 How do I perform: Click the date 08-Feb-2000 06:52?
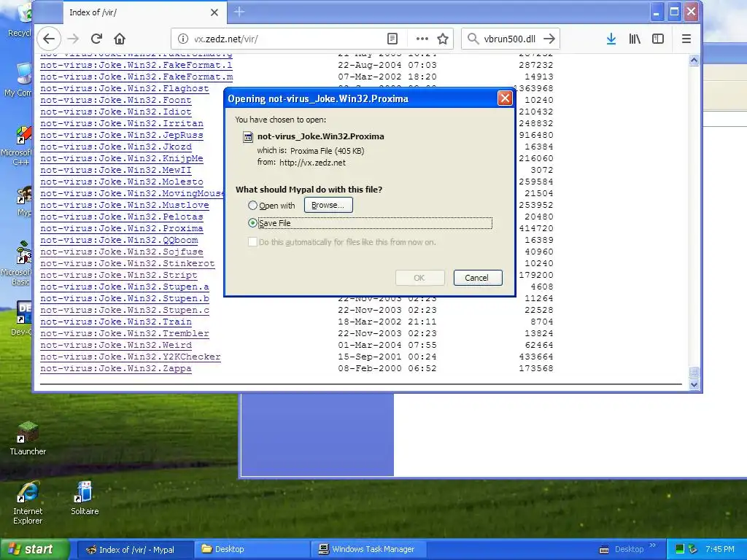387,368
